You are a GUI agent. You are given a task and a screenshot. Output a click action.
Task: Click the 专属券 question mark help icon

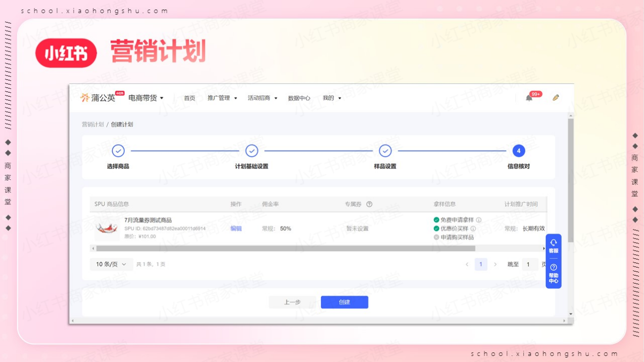pos(369,204)
